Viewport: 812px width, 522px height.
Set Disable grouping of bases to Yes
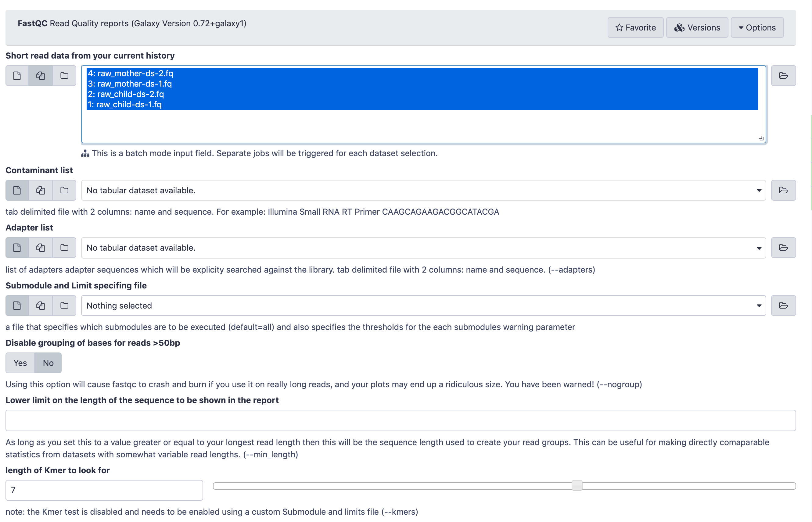coord(20,363)
